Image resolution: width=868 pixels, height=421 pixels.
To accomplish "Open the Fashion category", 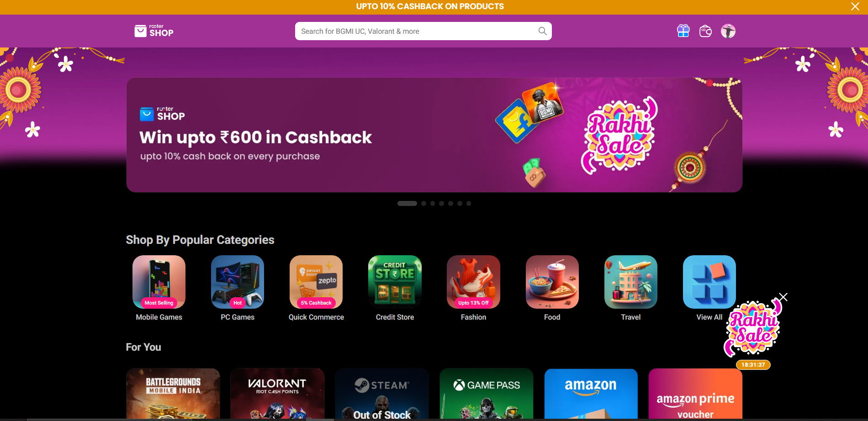I will (x=473, y=288).
